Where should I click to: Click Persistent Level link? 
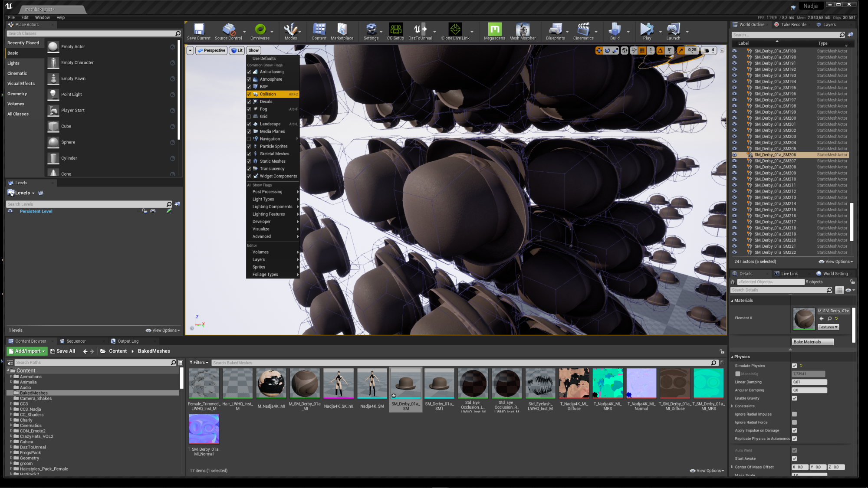pyautogui.click(x=36, y=212)
